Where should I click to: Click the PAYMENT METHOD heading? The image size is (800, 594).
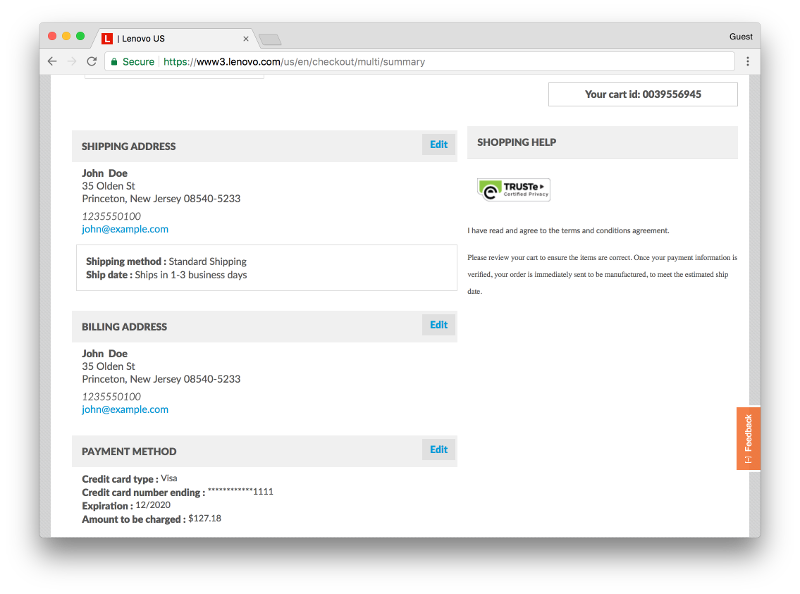(x=129, y=452)
